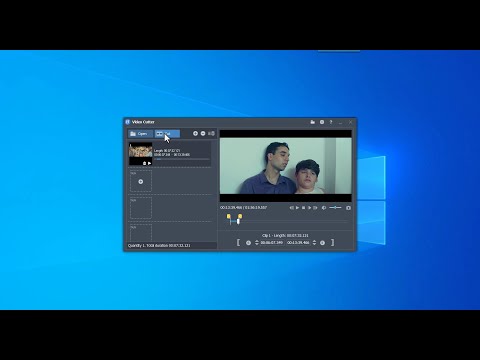This screenshot has width=480, height=360.
Task: Take a snapshot with the camera icon
Action: click(x=348, y=208)
